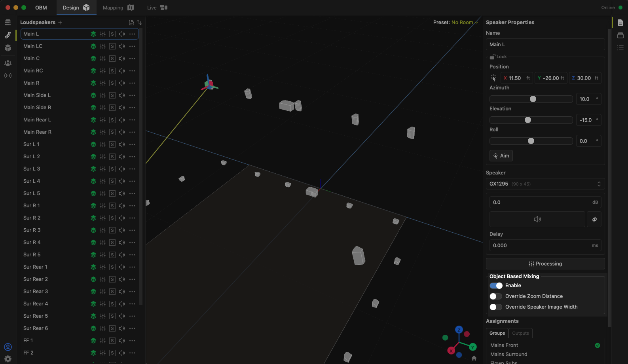Open more options for Main RC
This screenshot has width=628, height=364.
(x=132, y=71)
